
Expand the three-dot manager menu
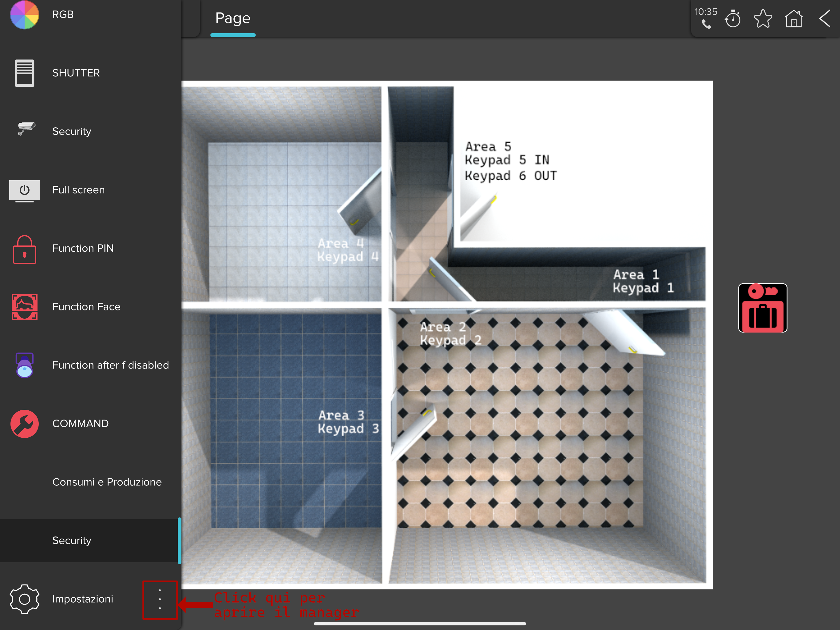click(x=160, y=600)
